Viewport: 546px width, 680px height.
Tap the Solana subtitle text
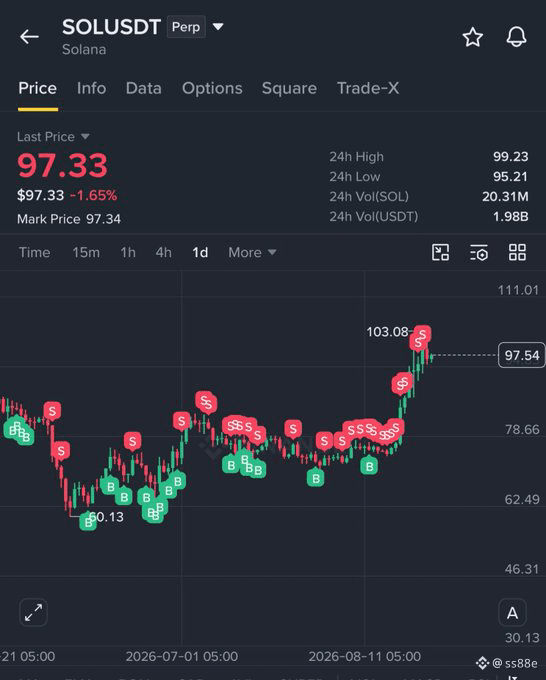pyautogui.click(x=84, y=49)
